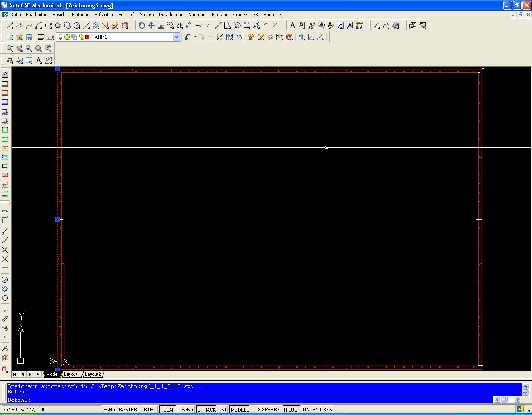
Task: Open the Detaillierung menu
Action: pyautogui.click(x=171, y=15)
